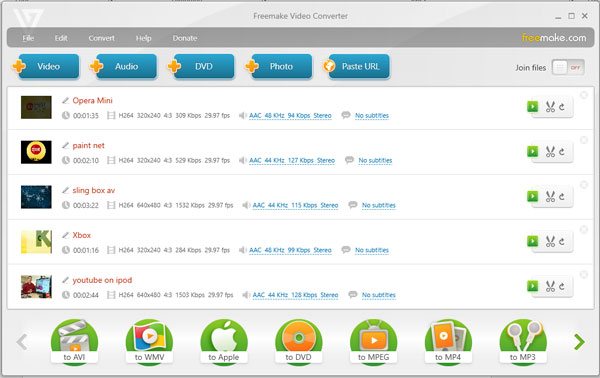Add an Audio file
Viewport: 600px width, 378px height.
[x=126, y=66]
